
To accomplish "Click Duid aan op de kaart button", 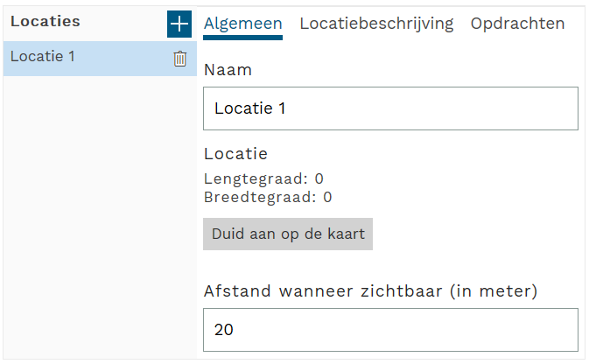I will (x=288, y=234).
